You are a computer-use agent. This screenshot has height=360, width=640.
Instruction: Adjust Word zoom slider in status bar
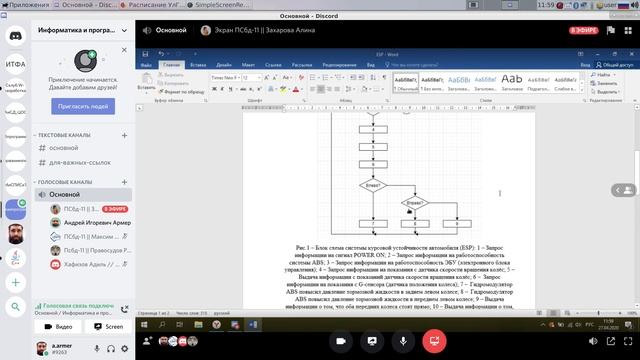(x=598, y=313)
